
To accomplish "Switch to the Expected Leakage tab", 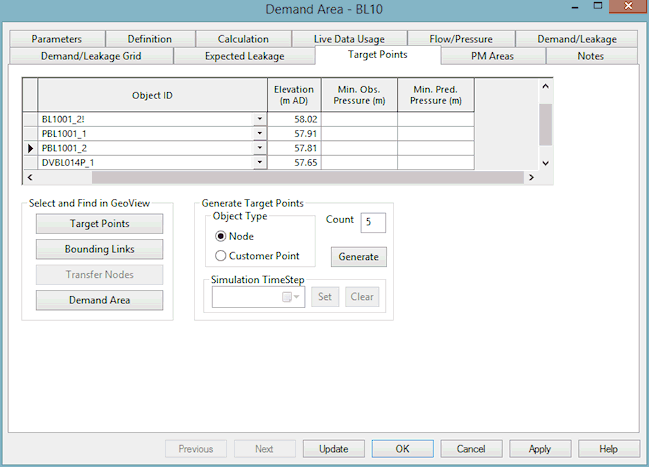I will 244,56.
